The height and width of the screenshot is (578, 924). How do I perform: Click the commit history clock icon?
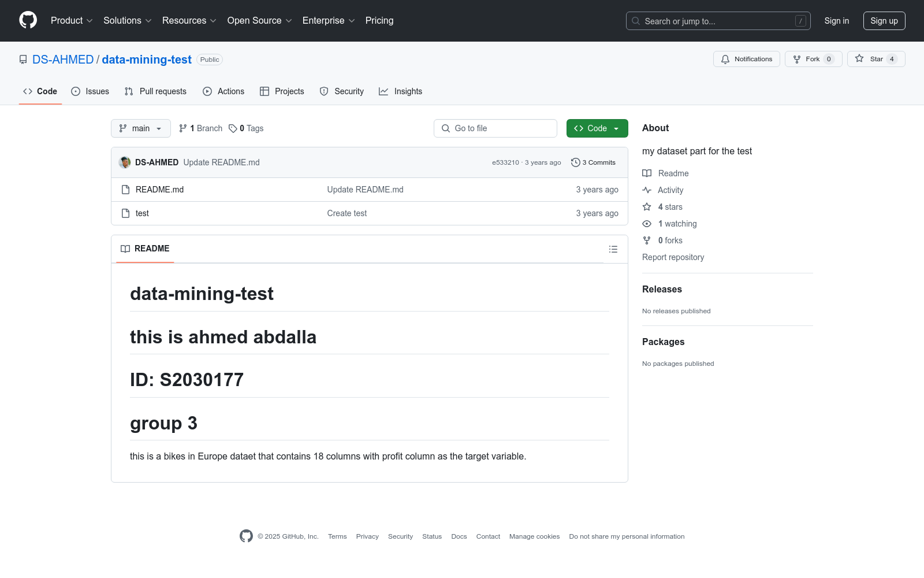pos(575,162)
